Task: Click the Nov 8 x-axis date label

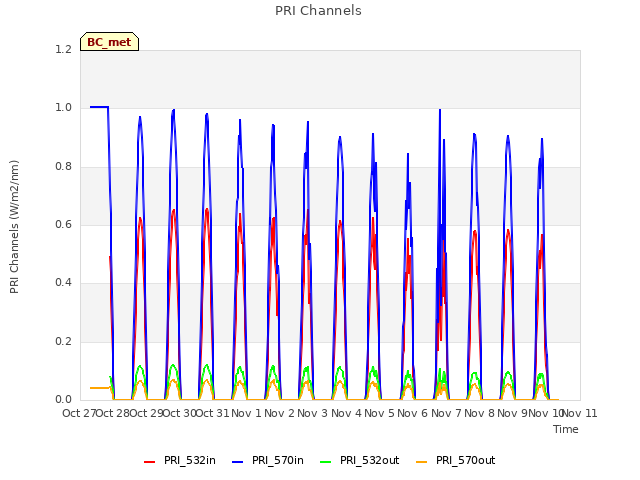Action: click(x=480, y=413)
